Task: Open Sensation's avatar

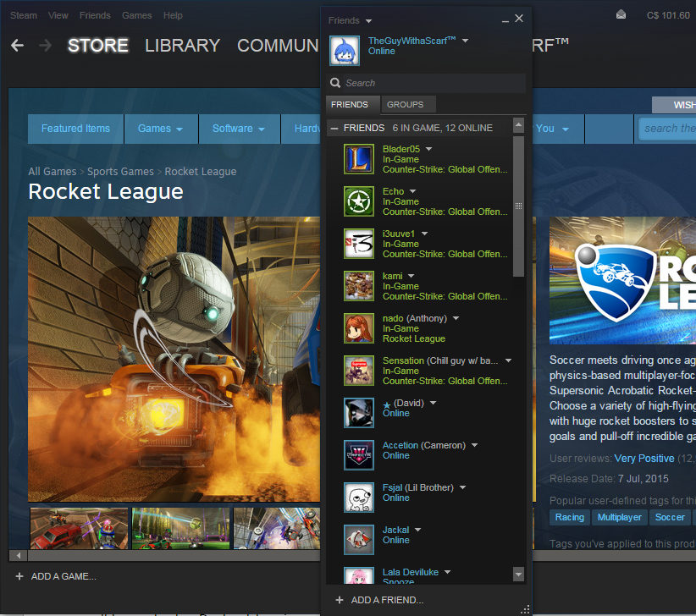Action: pyautogui.click(x=359, y=371)
